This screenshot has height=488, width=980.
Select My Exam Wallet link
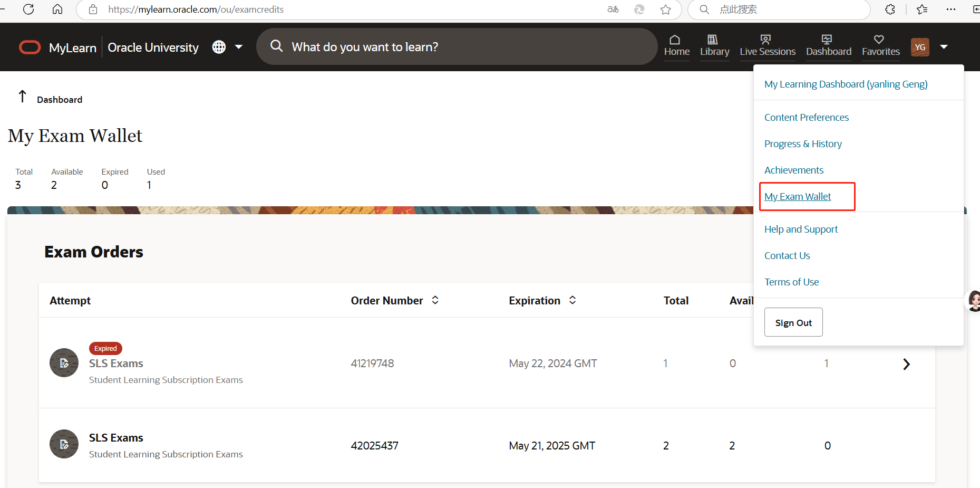tap(798, 196)
